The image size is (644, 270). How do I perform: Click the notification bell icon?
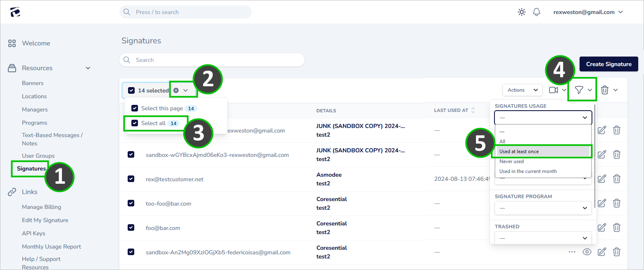pyautogui.click(x=536, y=12)
